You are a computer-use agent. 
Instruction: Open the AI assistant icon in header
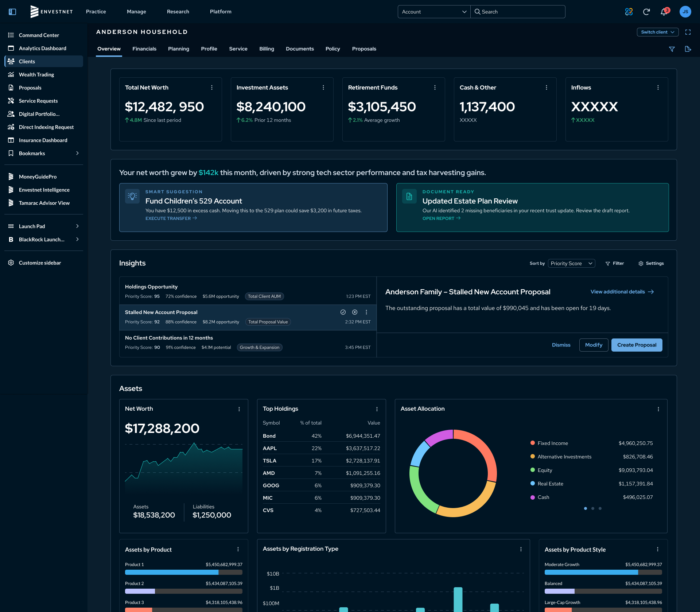[629, 12]
